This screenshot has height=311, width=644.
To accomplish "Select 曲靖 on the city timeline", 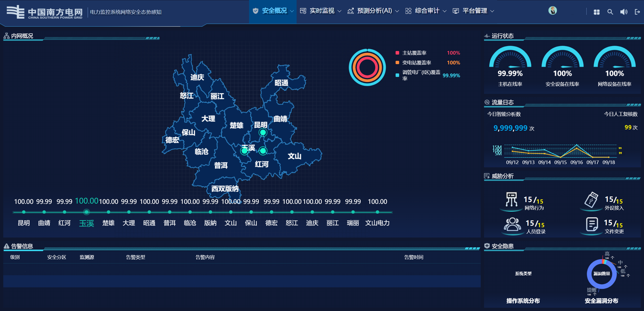I will (44, 212).
